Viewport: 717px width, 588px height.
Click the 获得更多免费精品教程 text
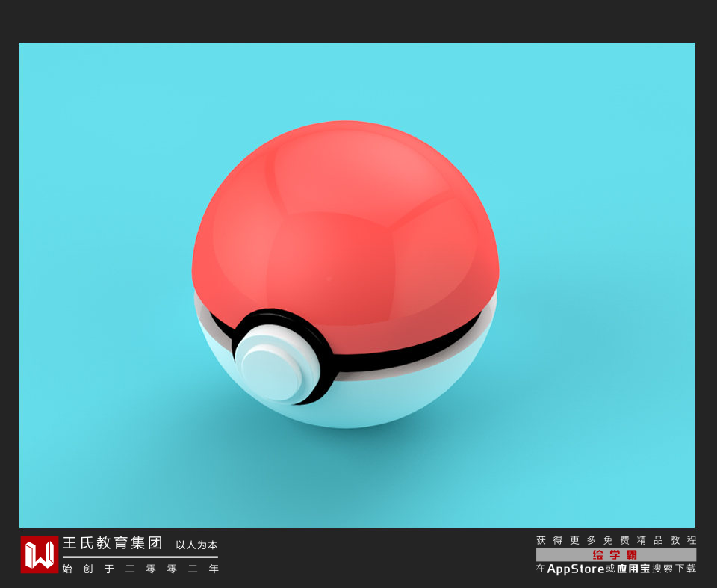coord(616,540)
